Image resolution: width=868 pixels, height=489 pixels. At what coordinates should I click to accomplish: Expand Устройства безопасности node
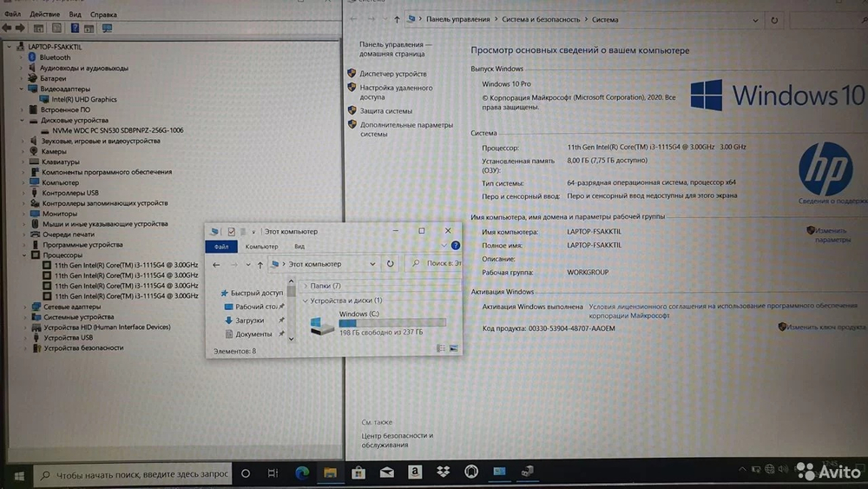(25, 348)
